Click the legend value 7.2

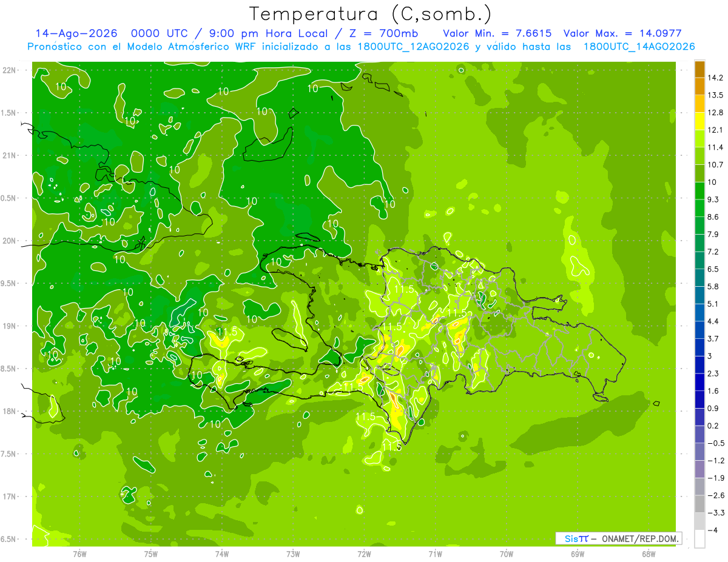pyautogui.click(x=713, y=252)
